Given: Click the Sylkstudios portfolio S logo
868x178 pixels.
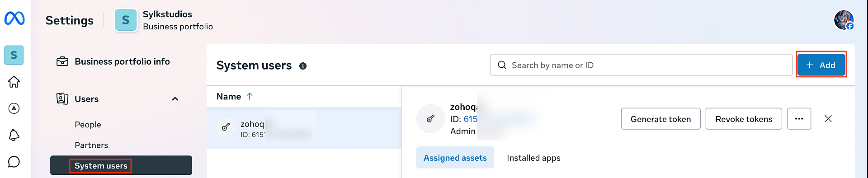Looking at the screenshot, I should point(126,20).
